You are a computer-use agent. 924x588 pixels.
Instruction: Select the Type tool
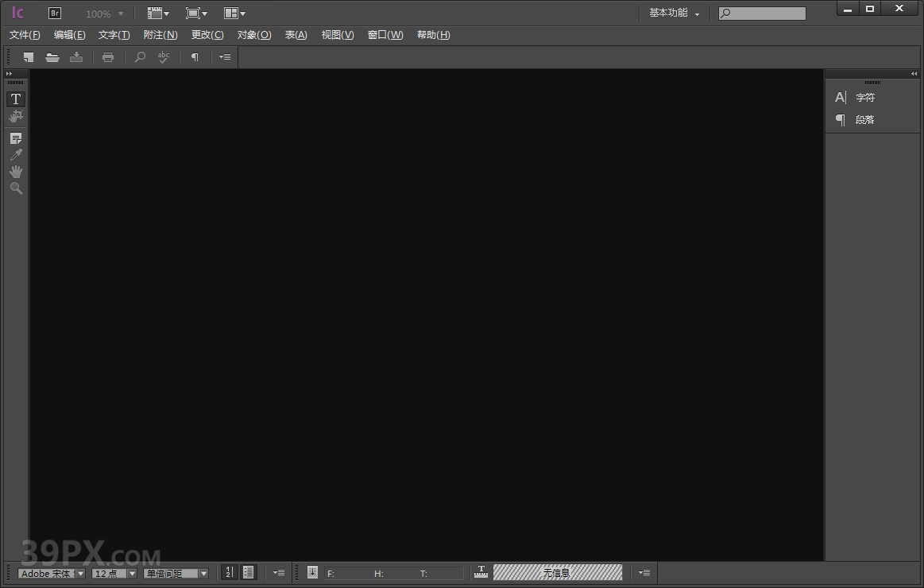16,99
